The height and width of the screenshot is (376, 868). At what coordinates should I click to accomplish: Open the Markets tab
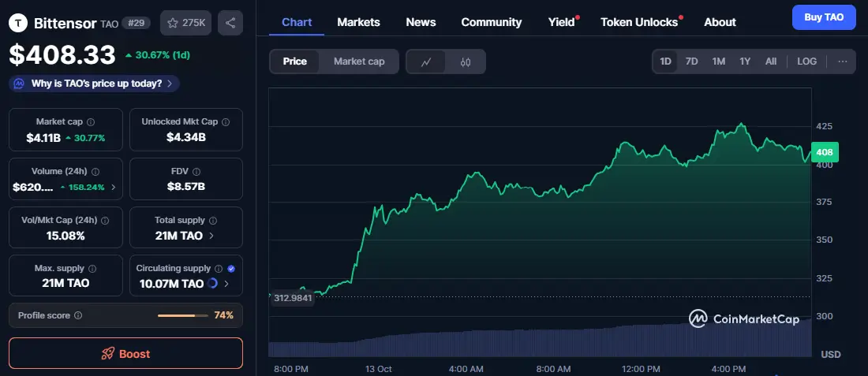pyautogui.click(x=359, y=22)
